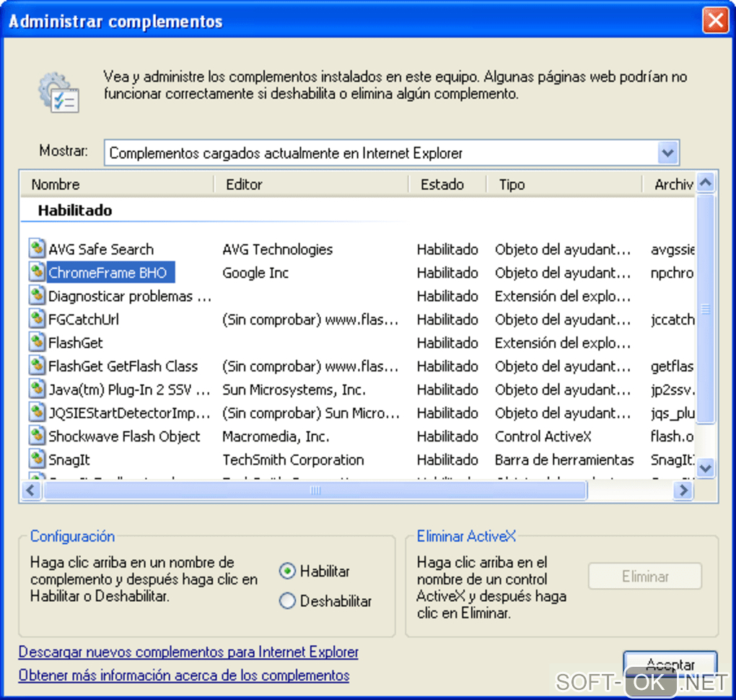
Task: Click the Sun Microsystems, Inc. editor cell
Action: [x=294, y=390]
